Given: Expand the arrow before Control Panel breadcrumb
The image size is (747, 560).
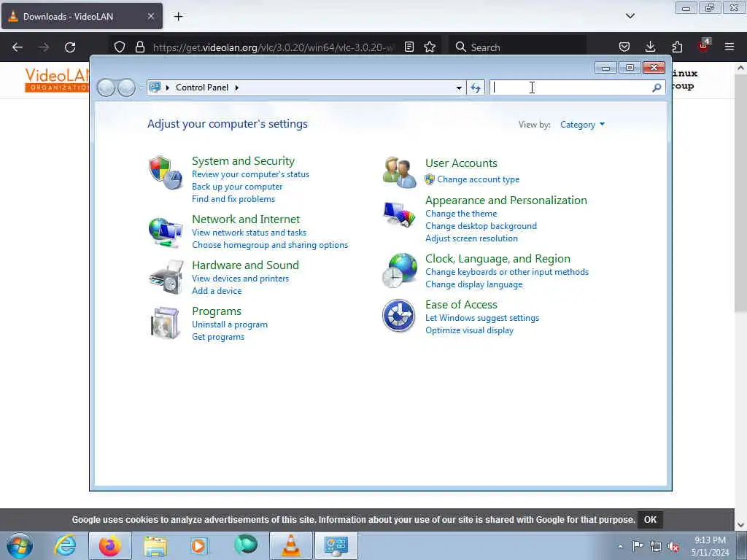Looking at the screenshot, I should click(x=168, y=87).
